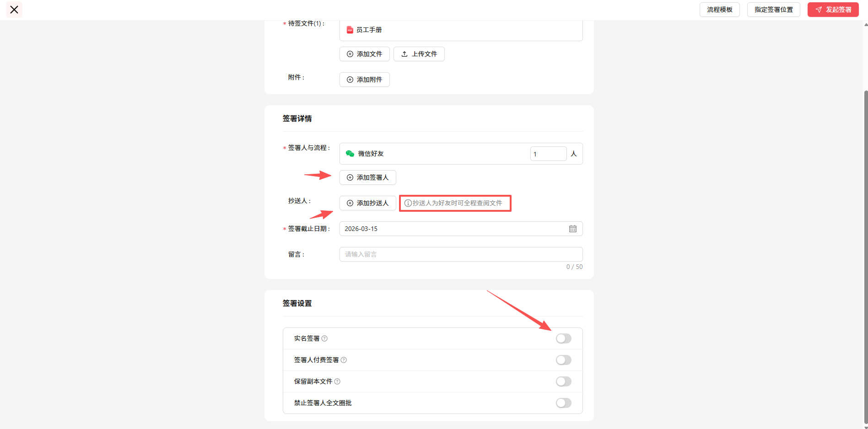The height and width of the screenshot is (429, 868).
Task: Click the calendar icon in deadline field
Action: pyautogui.click(x=572, y=229)
